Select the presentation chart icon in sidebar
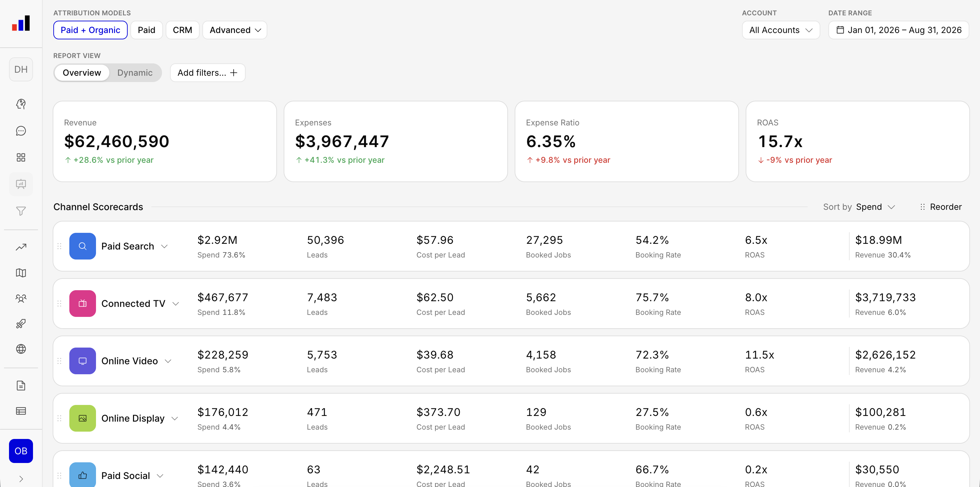The image size is (980, 487). point(21,184)
